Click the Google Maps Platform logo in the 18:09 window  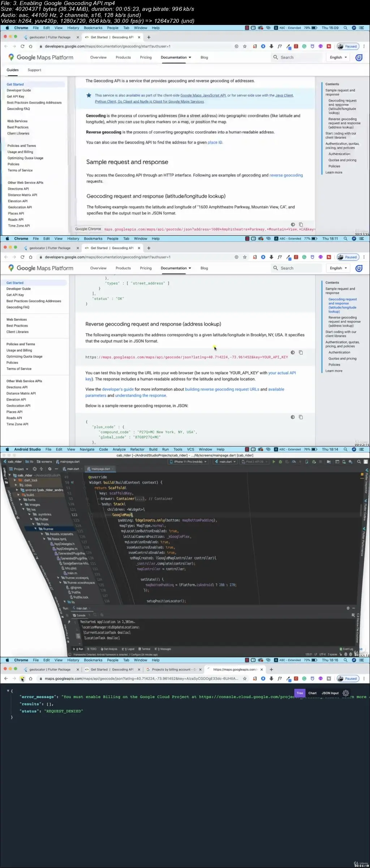(40, 57)
